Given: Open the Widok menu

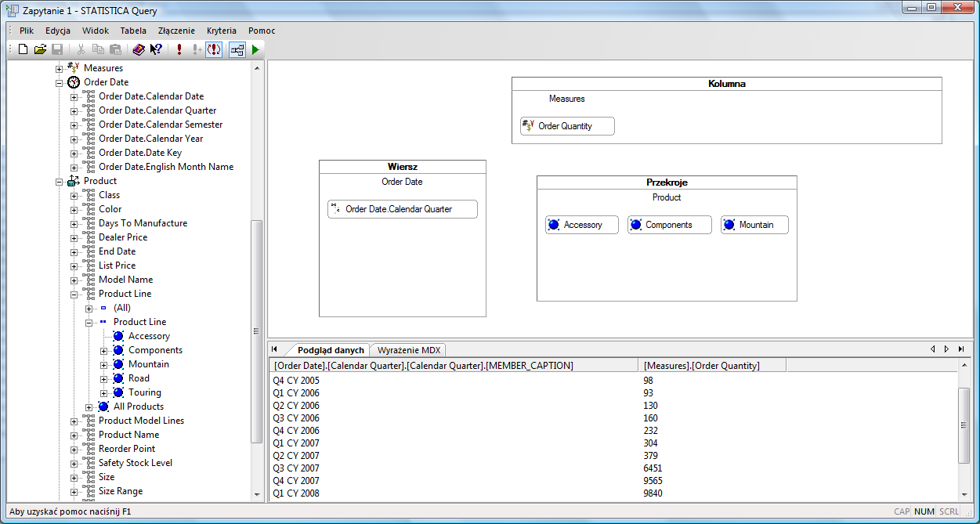Looking at the screenshot, I should pyautogui.click(x=96, y=31).
